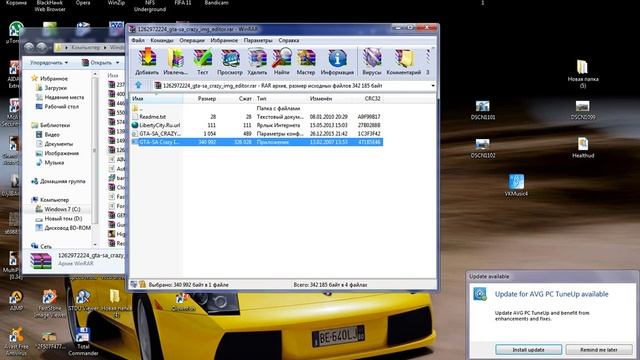Screen dimensions: 640x360
Task: Launch Total Commander desktop shortcut
Action: (x=83, y=342)
